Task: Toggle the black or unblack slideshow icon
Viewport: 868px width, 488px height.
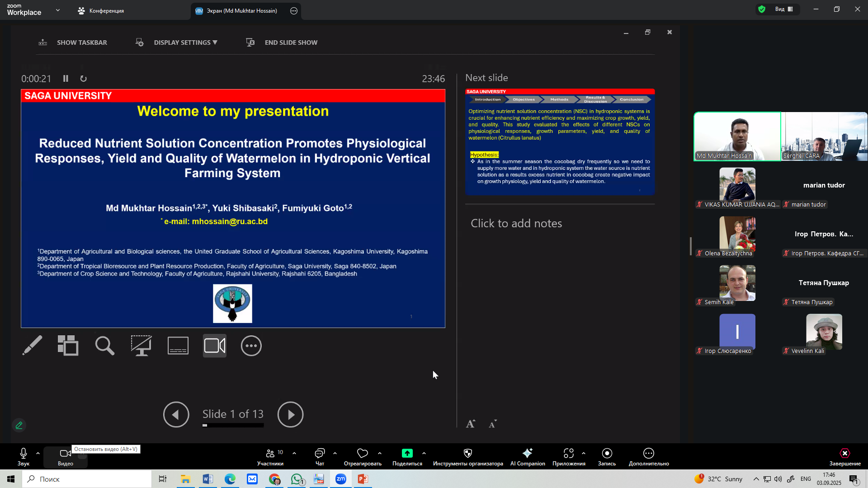Action: click(x=141, y=346)
